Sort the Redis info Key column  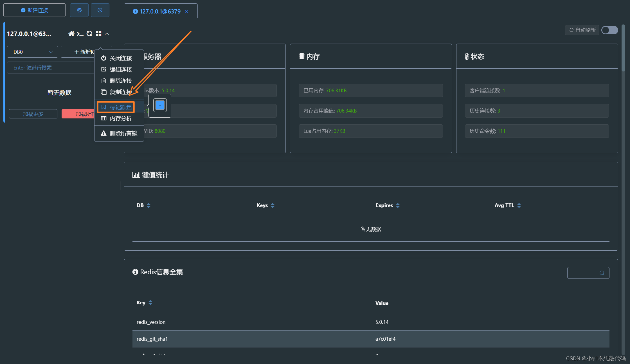tap(150, 303)
